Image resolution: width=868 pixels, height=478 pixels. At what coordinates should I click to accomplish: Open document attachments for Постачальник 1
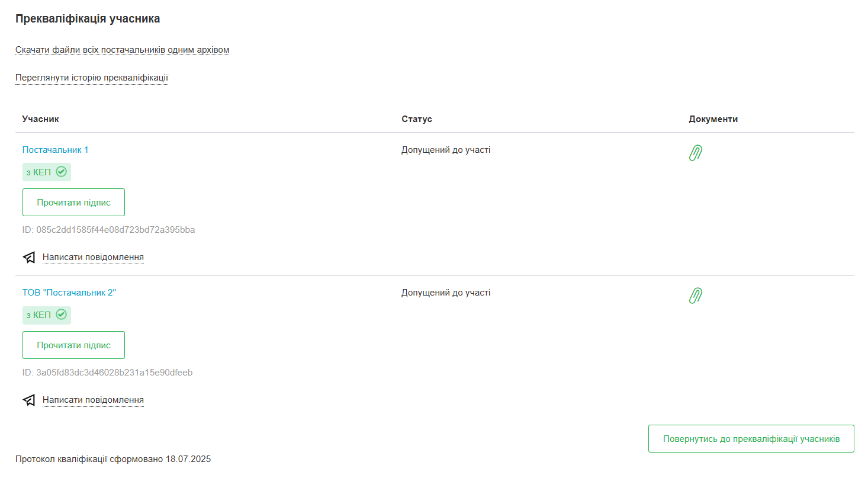696,153
